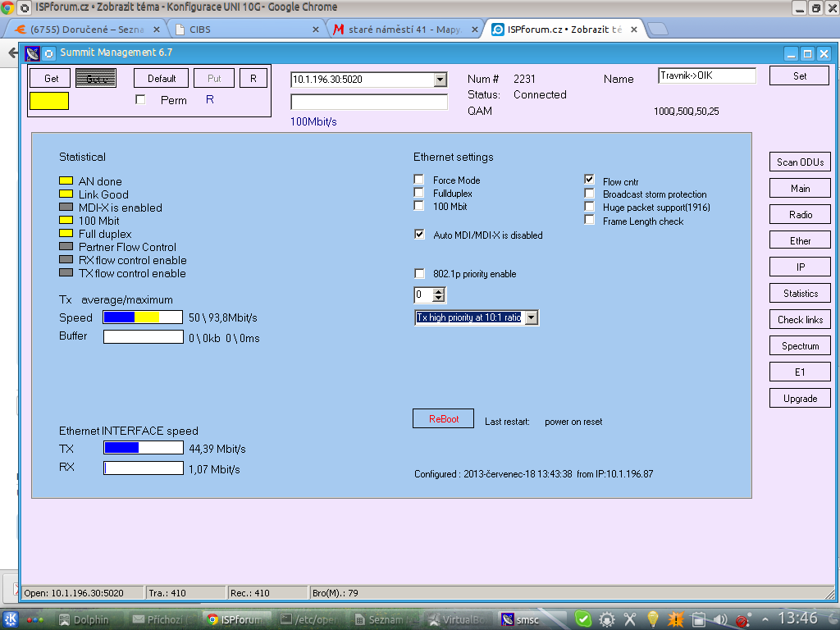The height and width of the screenshot is (630, 840).
Task: Open the Příchozí mail taskbar entry
Action: 163,620
